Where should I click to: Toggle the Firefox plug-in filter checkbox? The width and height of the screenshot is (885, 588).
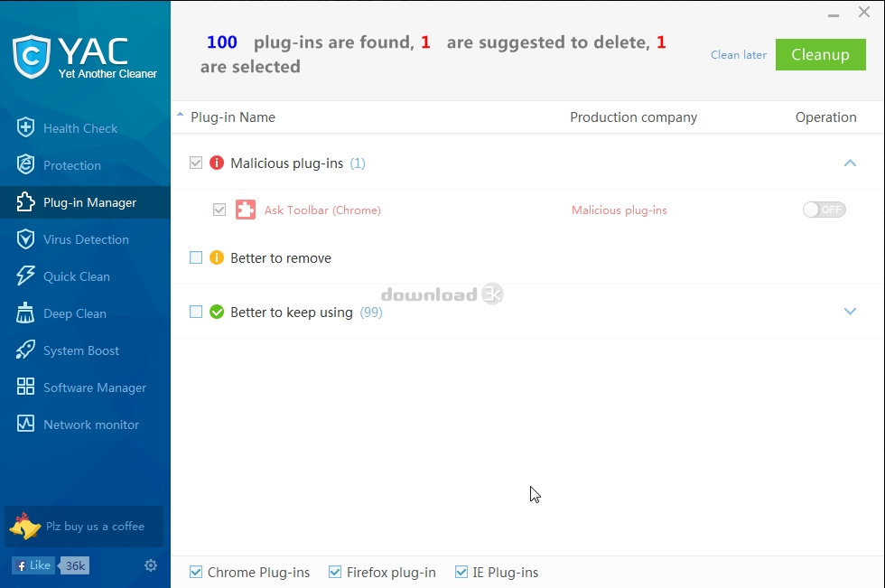tap(335, 573)
